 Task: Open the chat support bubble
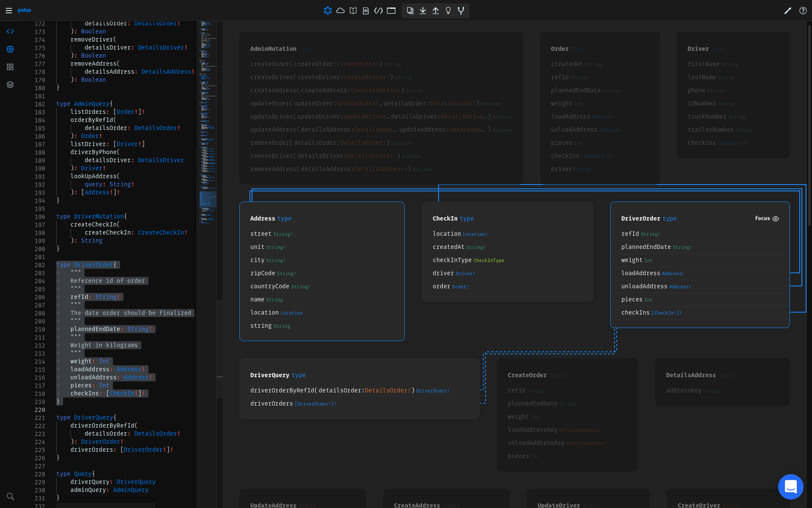790,487
